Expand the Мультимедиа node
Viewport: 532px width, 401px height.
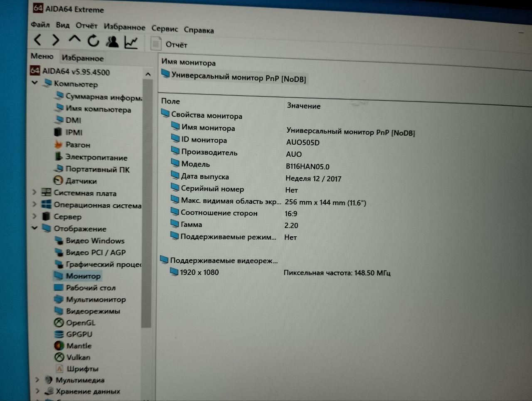coord(37,379)
